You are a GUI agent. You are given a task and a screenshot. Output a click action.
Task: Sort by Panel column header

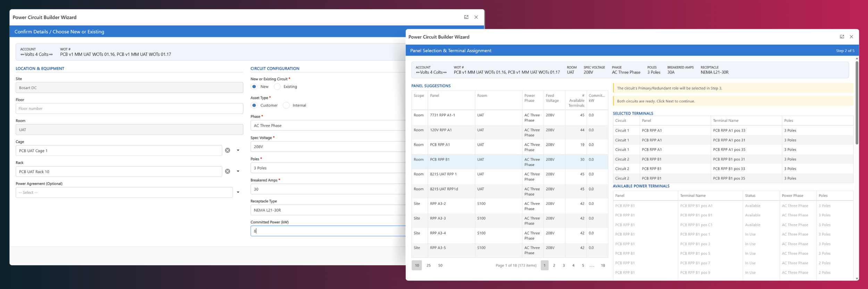pyautogui.click(x=451, y=100)
